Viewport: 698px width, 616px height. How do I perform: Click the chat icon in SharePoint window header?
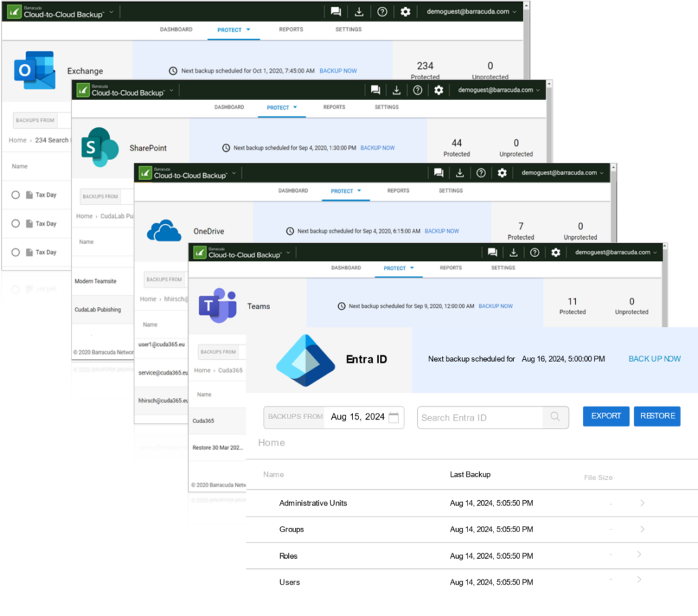coord(376,91)
